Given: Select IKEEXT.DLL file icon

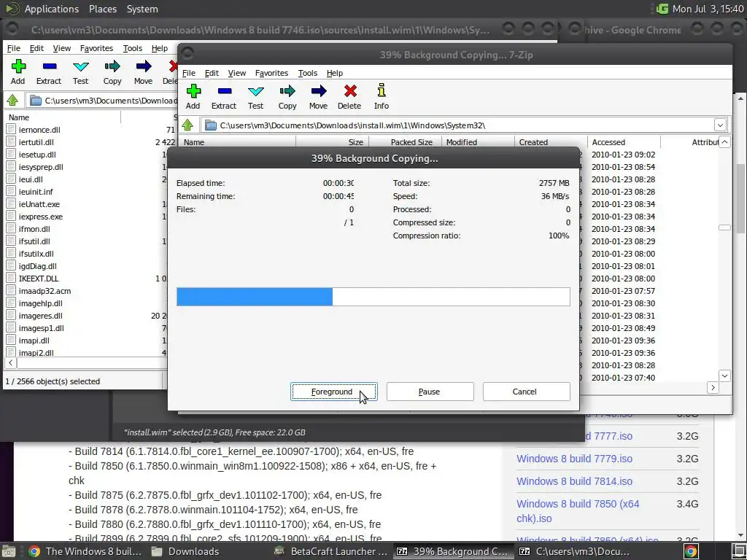Looking at the screenshot, I should 12,279.
